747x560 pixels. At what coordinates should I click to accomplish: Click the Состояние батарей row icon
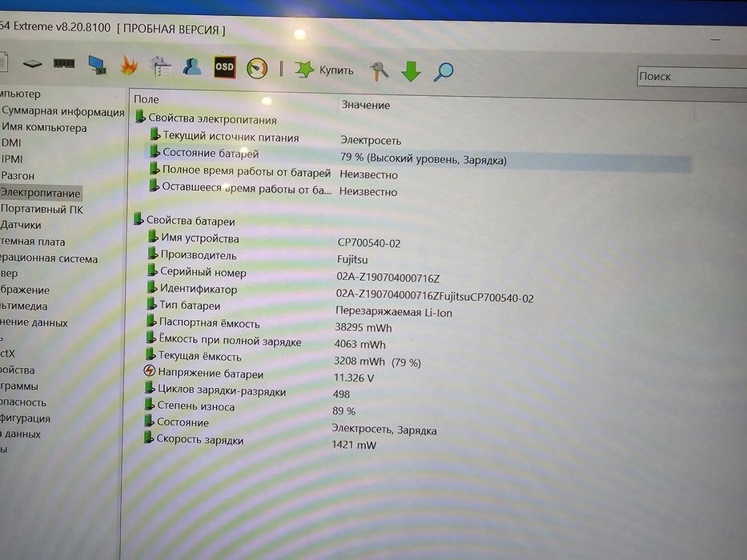click(155, 151)
